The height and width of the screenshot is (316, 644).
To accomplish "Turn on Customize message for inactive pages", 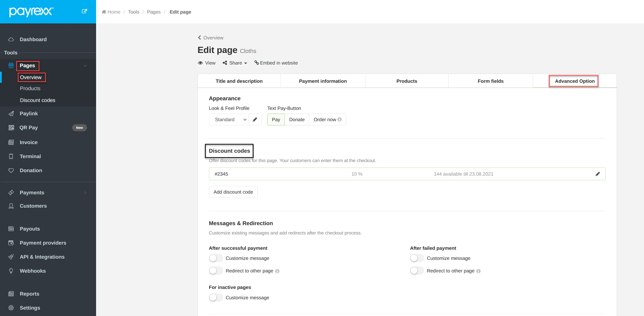I will pyautogui.click(x=216, y=298).
